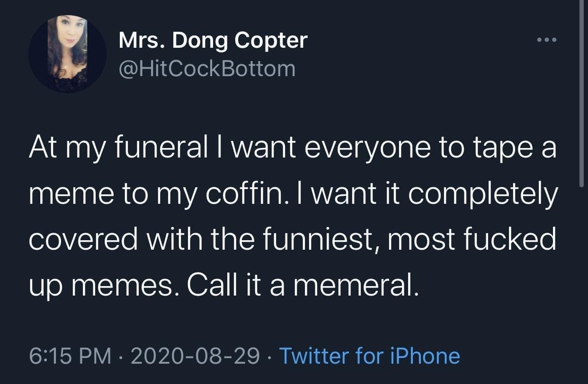This screenshot has width=588, height=384.
Task: Click the profile avatar photo
Action: [67, 53]
